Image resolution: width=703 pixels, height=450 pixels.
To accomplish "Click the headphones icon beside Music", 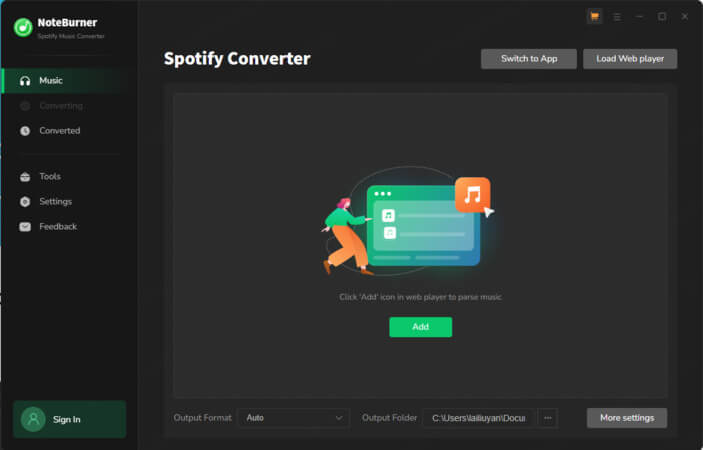I will click(25, 80).
